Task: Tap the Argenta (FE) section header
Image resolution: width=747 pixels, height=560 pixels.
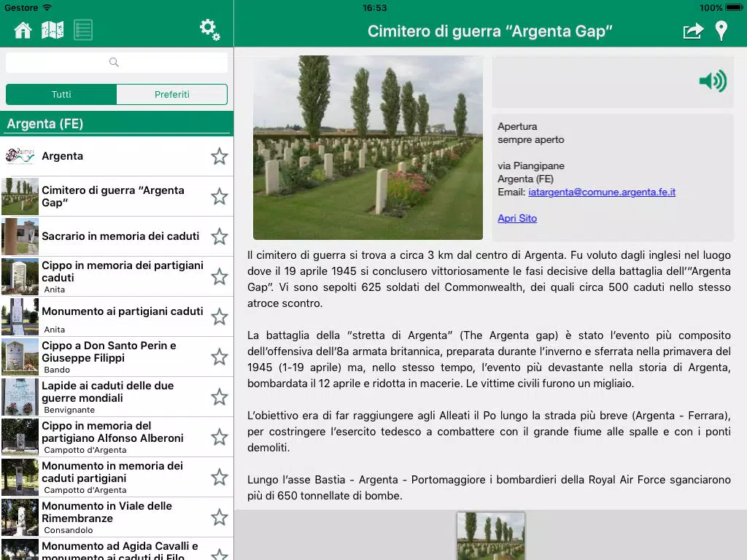Action: coord(117,124)
